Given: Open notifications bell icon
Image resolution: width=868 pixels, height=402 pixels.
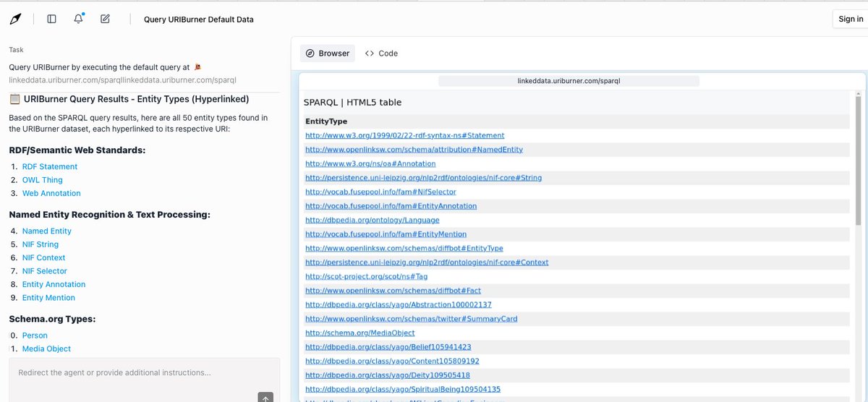Looking at the screenshot, I should (x=78, y=19).
